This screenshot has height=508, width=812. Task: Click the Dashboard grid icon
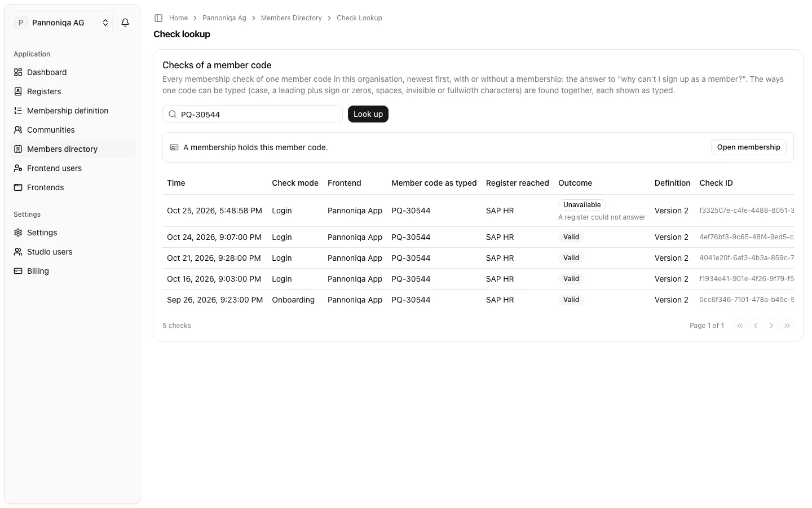pyautogui.click(x=18, y=72)
